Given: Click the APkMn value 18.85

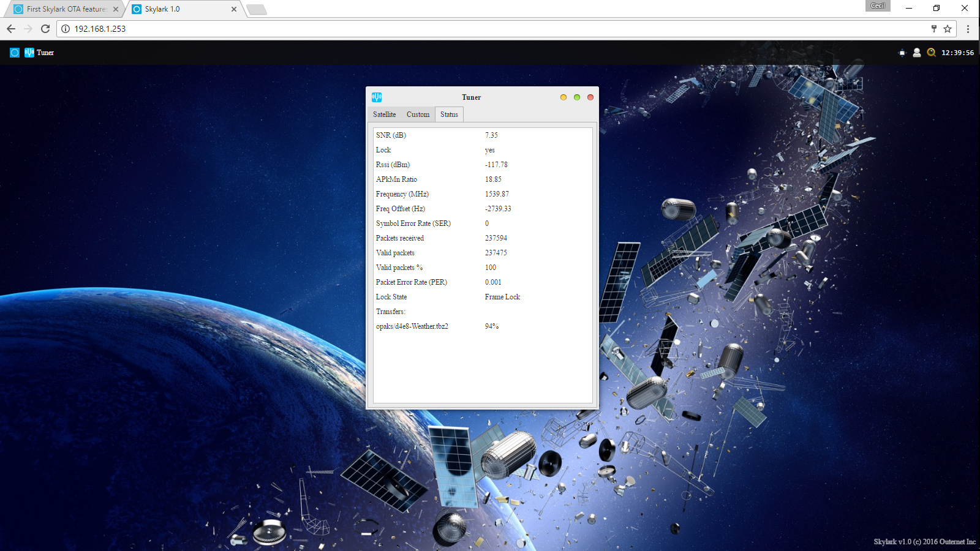Looking at the screenshot, I should click(493, 179).
